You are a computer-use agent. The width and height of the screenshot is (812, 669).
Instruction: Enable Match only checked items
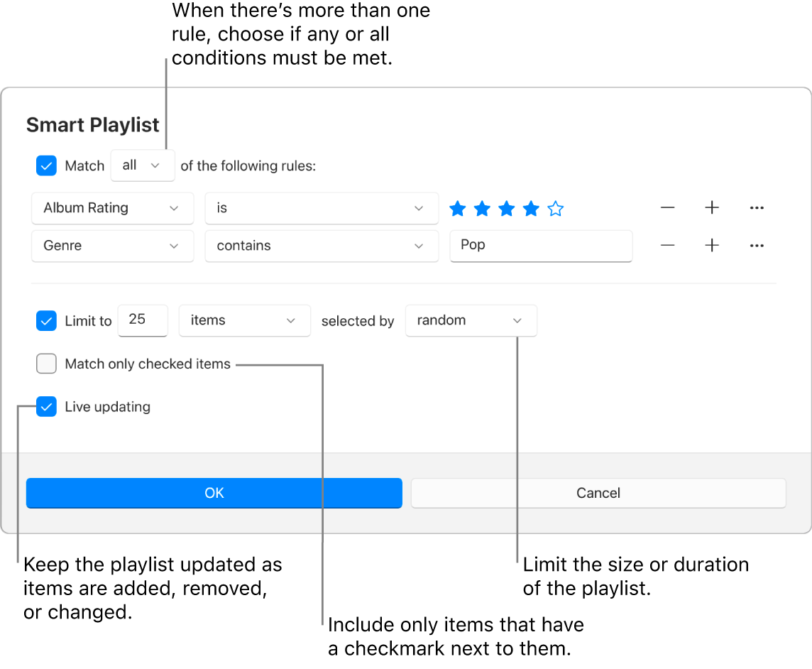47,364
